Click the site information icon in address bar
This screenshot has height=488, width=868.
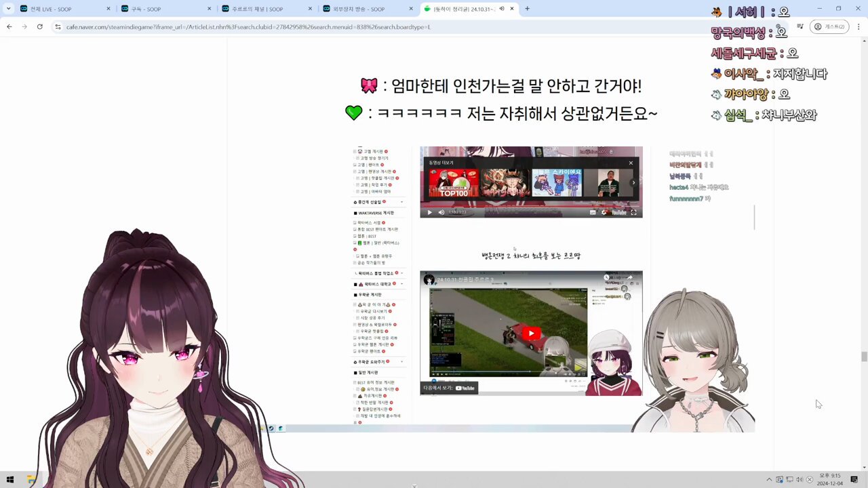pos(58,26)
